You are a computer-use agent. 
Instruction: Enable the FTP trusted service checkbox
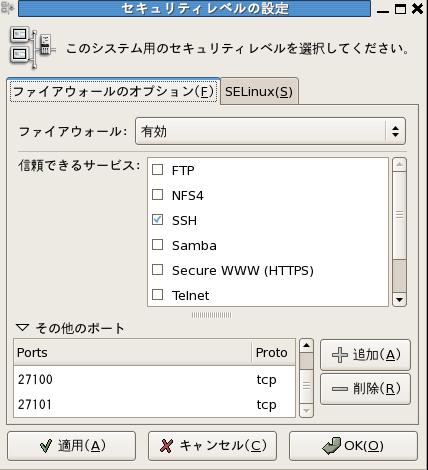pyautogui.click(x=157, y=170)
